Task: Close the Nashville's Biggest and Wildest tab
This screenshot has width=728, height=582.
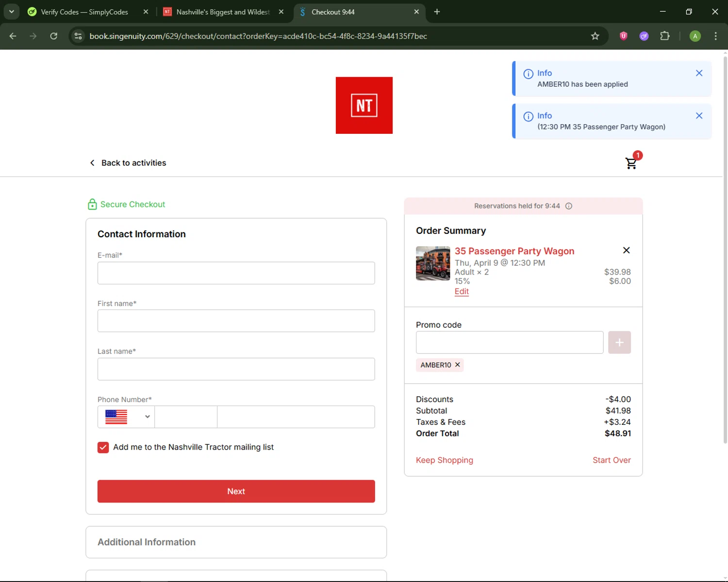Action: click(281, 12)
